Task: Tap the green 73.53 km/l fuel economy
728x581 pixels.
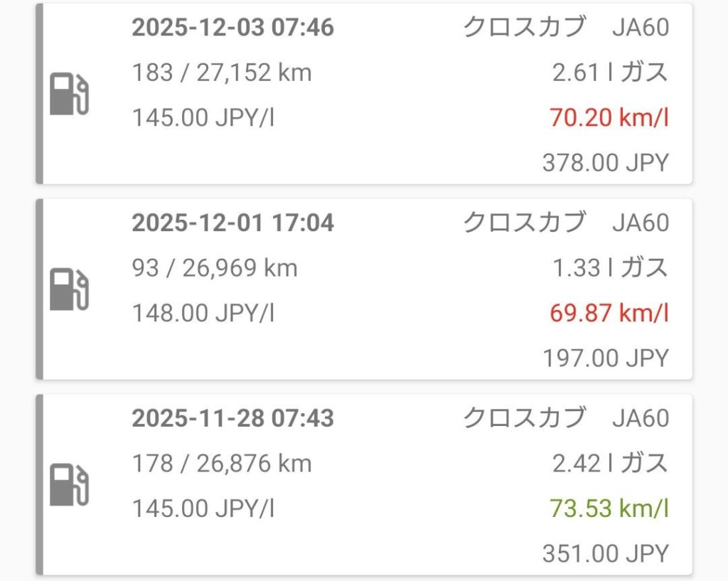Action: point(609,508)
